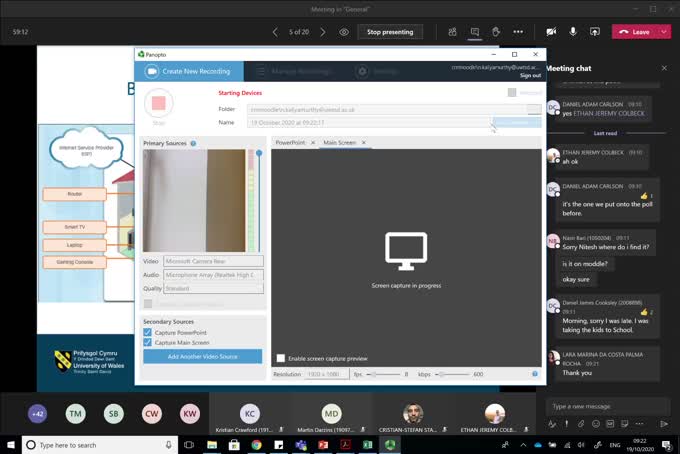Click Add Another Video Source button

coord(202,357)
